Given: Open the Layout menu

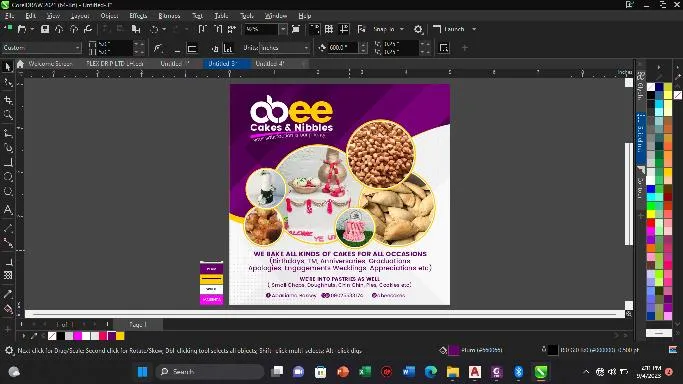Looking at the screenshot, I should coord(80,16).
